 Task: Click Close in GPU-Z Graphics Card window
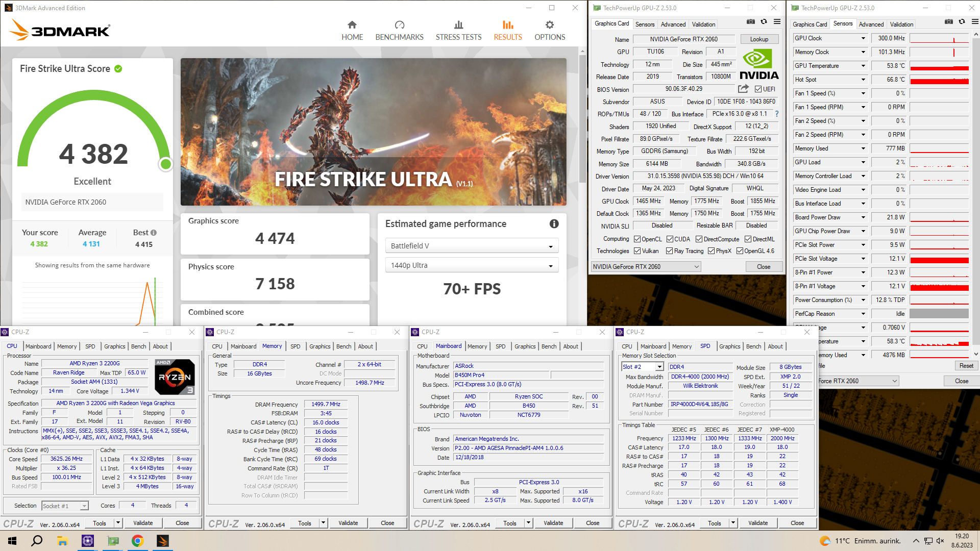click(764, 267)
